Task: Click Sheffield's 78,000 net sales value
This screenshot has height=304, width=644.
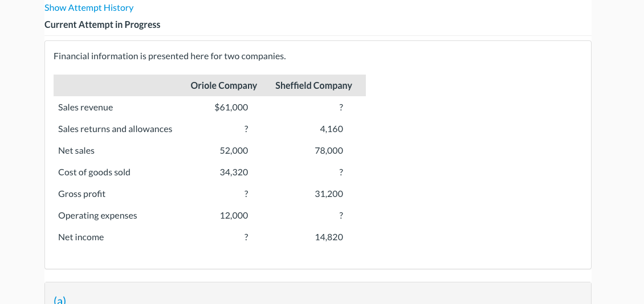Action: [x=329, y=150]
